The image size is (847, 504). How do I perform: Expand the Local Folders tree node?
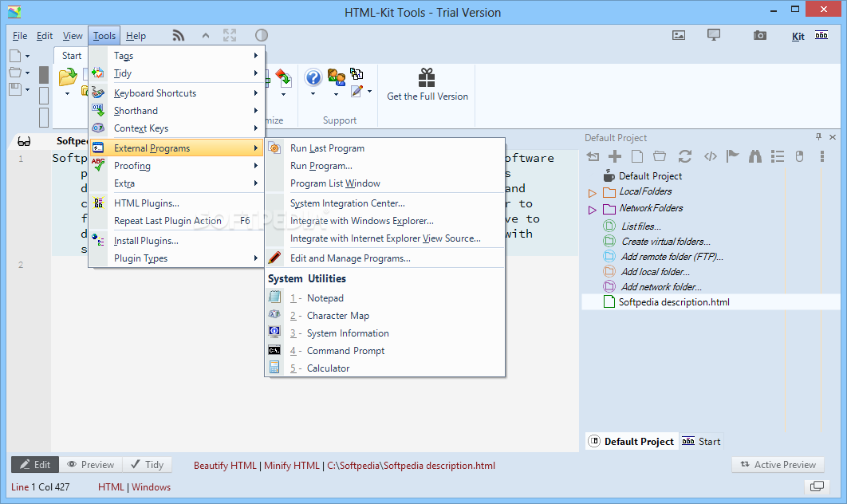point(592,193)
